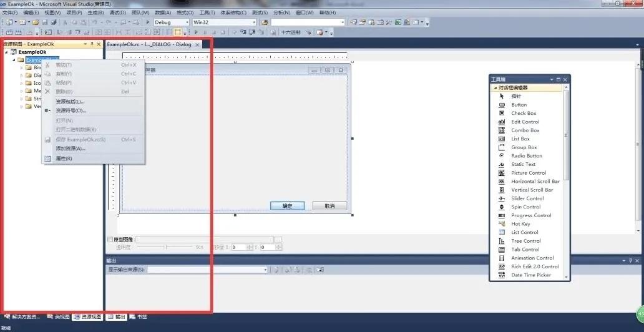
Task: Pick the Group Box control
Action: point(527,147)
